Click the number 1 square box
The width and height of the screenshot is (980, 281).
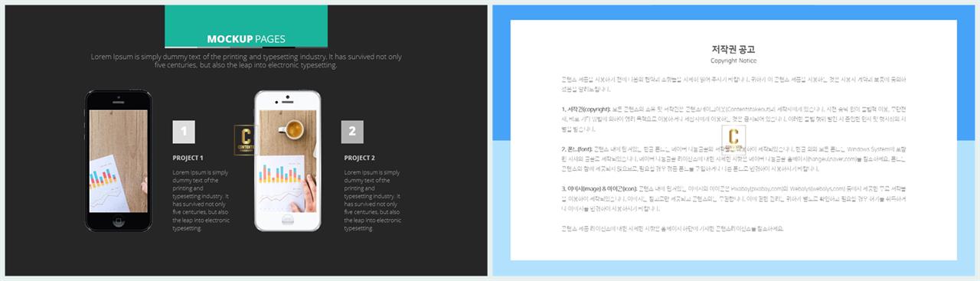184,132
